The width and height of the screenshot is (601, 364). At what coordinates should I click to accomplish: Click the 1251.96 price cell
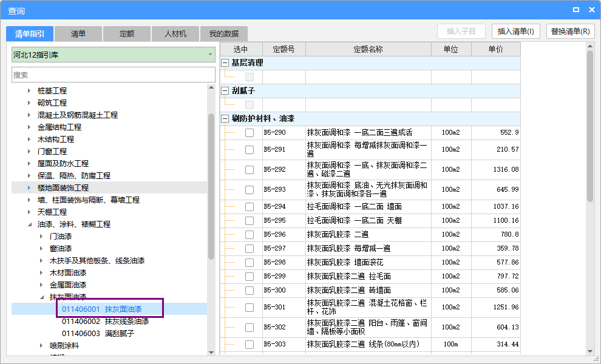(495, 308)
